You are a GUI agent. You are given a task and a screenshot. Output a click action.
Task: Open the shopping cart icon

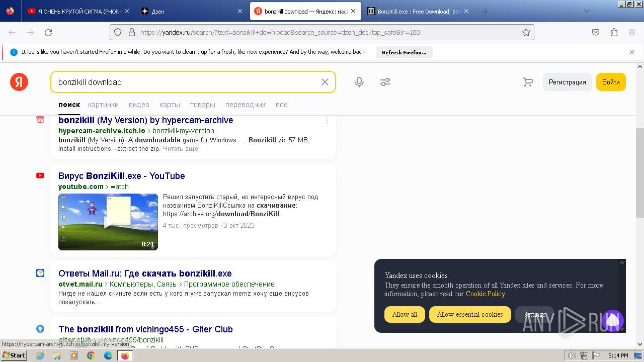[x=528, y=82]
